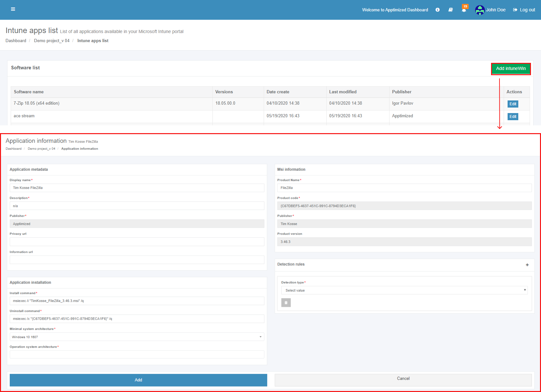The width and height of the screenshot is (541, 392).
Task: Focus the Description field
Action: (137, 206)
